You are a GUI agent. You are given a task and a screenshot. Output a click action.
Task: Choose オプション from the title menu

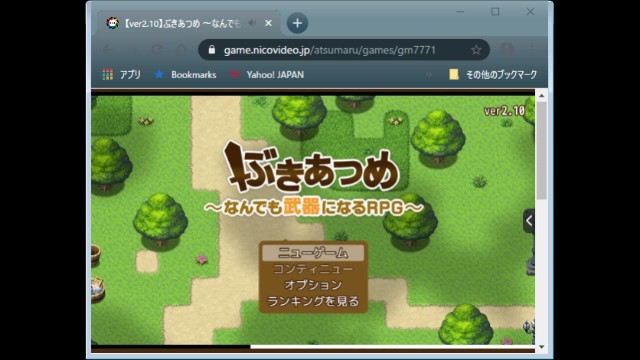click(x=313, y=285)
